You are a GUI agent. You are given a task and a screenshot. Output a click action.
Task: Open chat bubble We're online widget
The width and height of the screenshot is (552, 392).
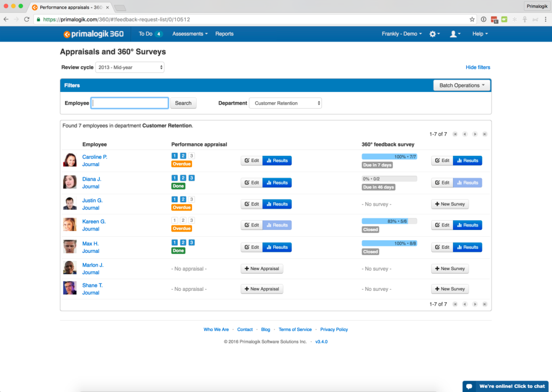(505, 386)
